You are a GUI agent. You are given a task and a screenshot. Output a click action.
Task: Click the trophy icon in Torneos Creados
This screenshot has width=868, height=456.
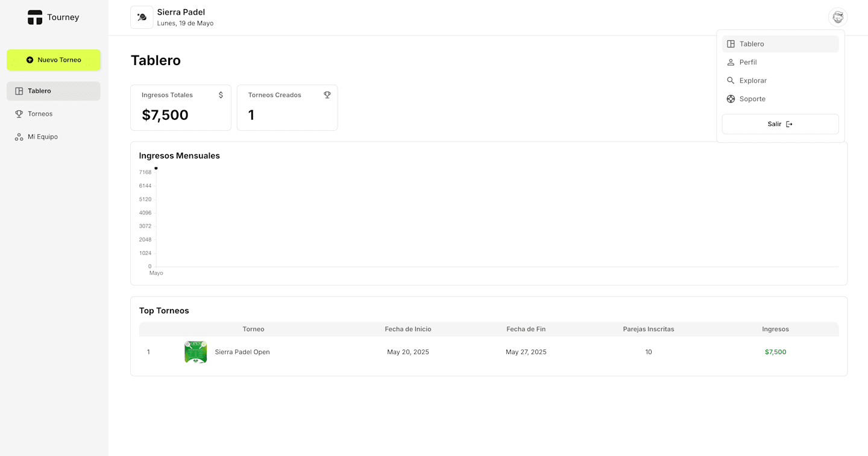327,95
